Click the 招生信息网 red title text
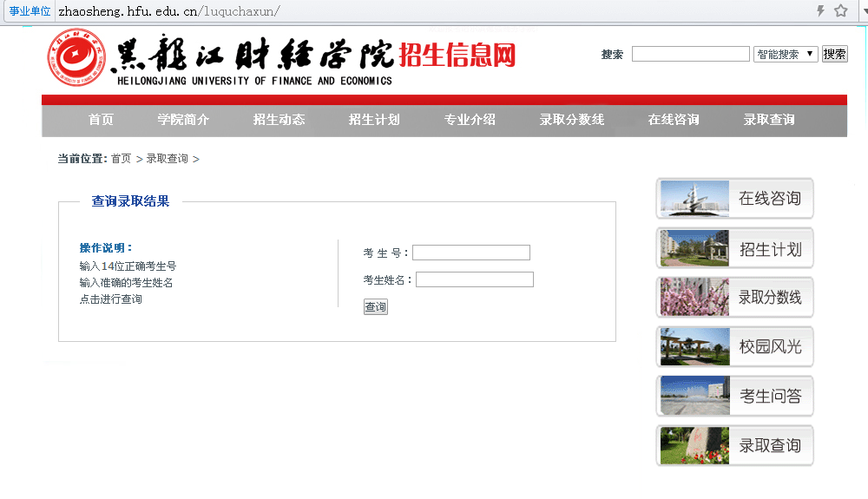The image size is (868, 499). [x=457, y=55]
